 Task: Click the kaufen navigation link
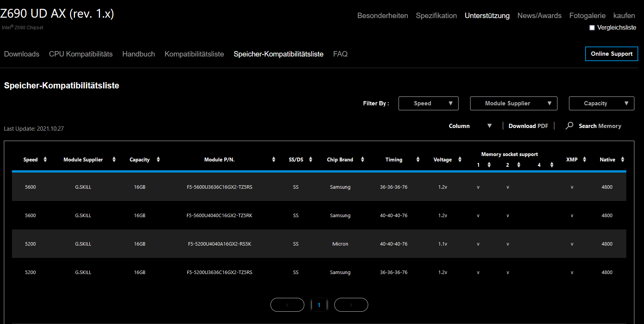(624, 16)
